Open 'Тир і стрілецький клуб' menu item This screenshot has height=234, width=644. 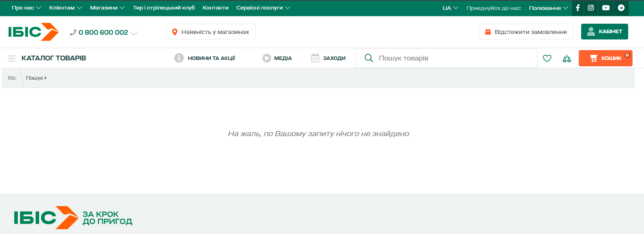[x=164, y=8]
